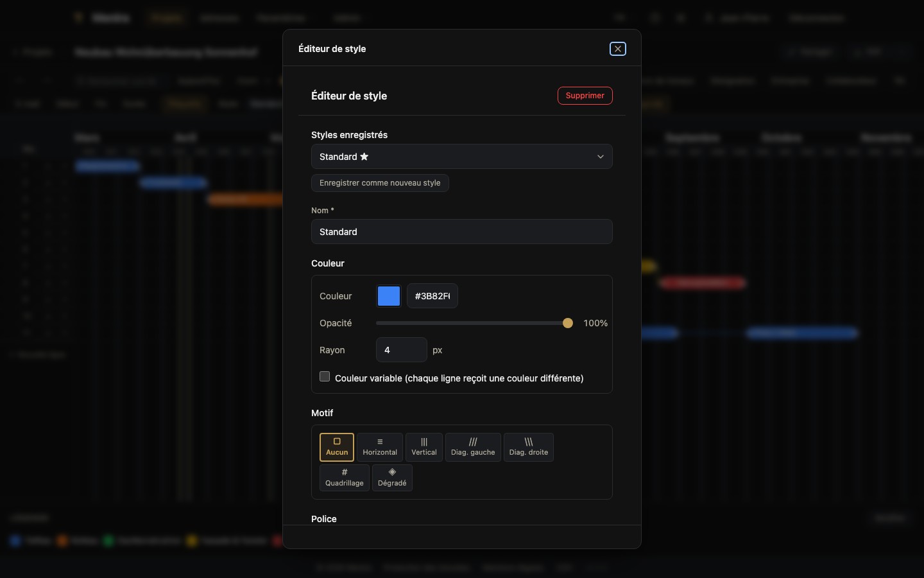The image size is (924, 578).
Task: Open the blue Couleur swatch picker
Action: [x=389, y=296]
